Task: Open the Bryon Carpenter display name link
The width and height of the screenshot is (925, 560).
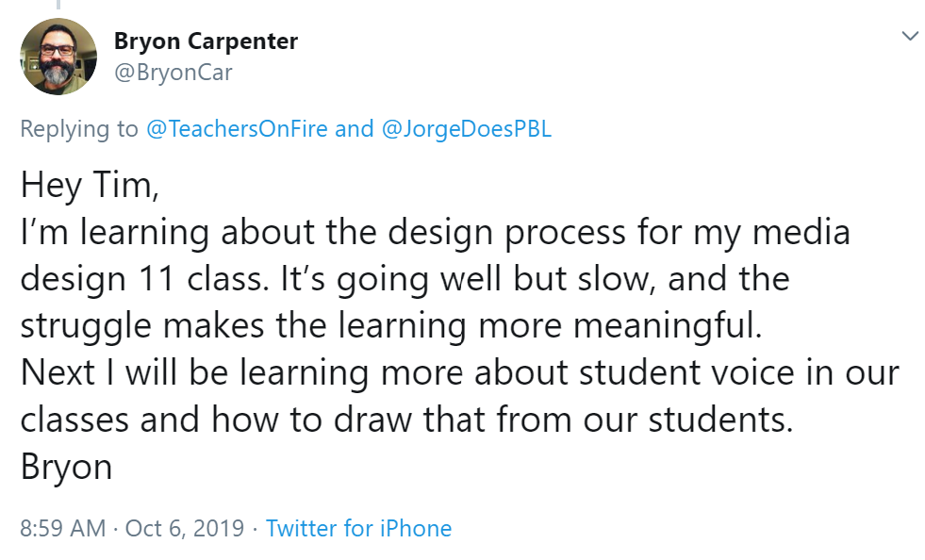Action: [x=206, y=41]
